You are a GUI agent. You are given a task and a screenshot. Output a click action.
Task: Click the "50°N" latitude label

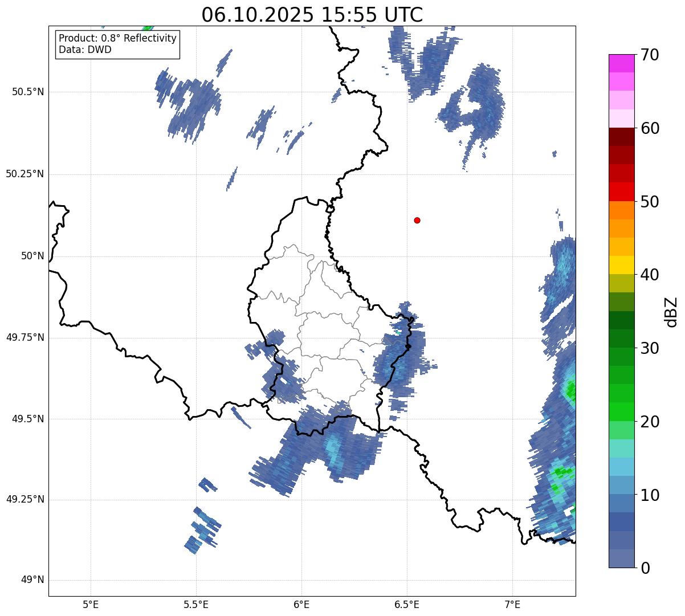(32, 256)
